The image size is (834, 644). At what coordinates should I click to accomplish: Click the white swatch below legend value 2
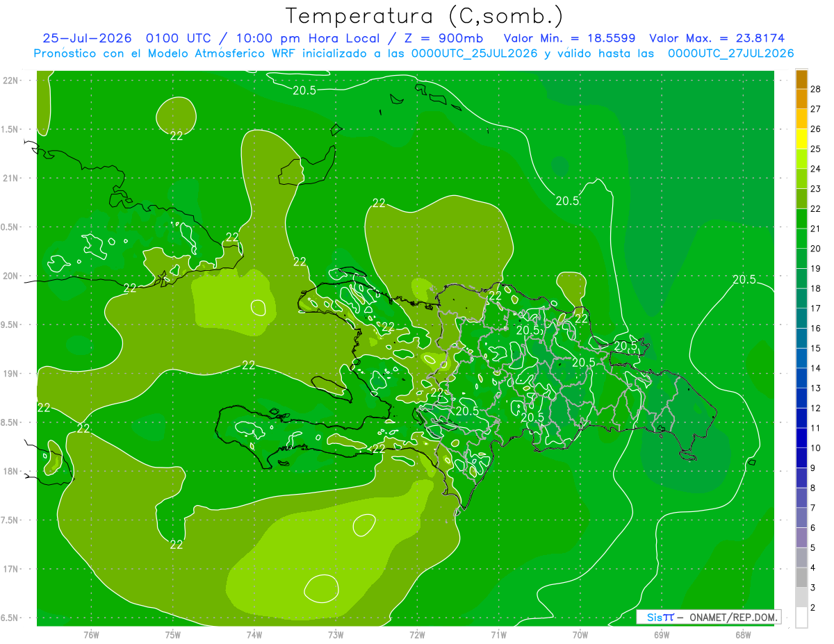coord(801,617)
